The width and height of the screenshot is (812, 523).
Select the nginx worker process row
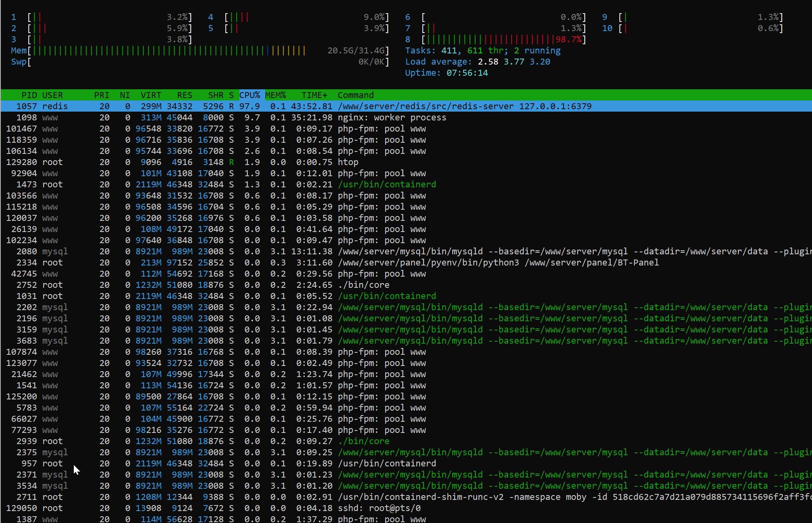(392, 117)
